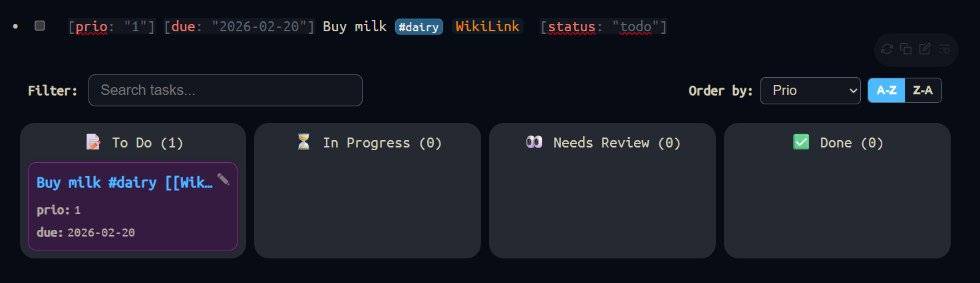Click the edit widget icon
This screenshot has height=283, width=980.
pos(925,48)
